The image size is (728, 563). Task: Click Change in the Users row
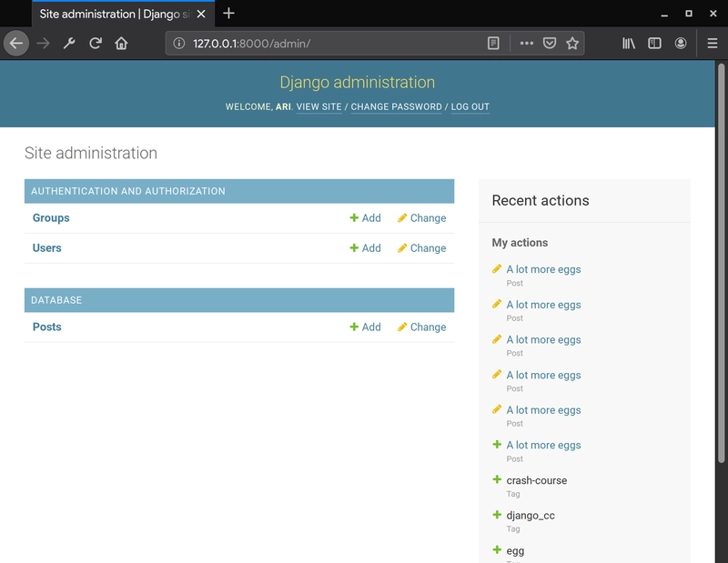pyautogui.click(x=422, y=248)
